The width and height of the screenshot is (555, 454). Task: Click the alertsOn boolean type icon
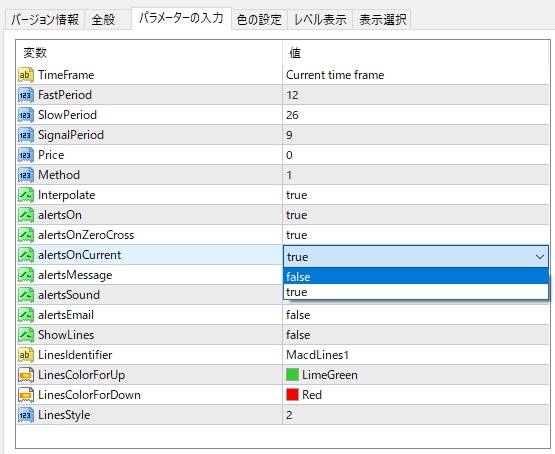[x=26, y=215]
